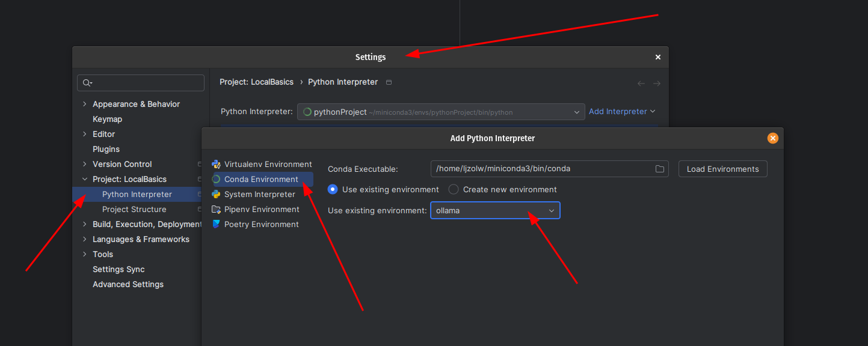Screen dimensions: 868x346
Task: Select Use existing environment radio button
Action: point(333,189)
